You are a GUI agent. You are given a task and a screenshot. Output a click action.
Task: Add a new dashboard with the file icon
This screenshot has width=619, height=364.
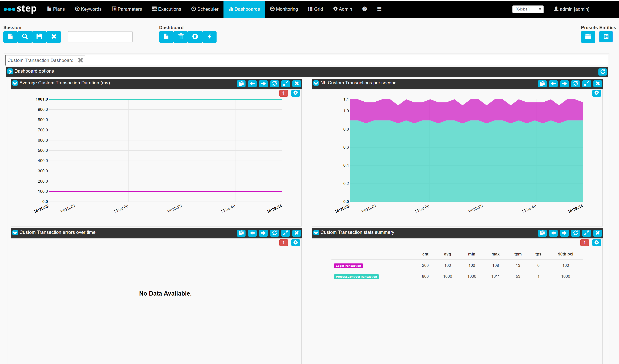click(x=166, y=37)
